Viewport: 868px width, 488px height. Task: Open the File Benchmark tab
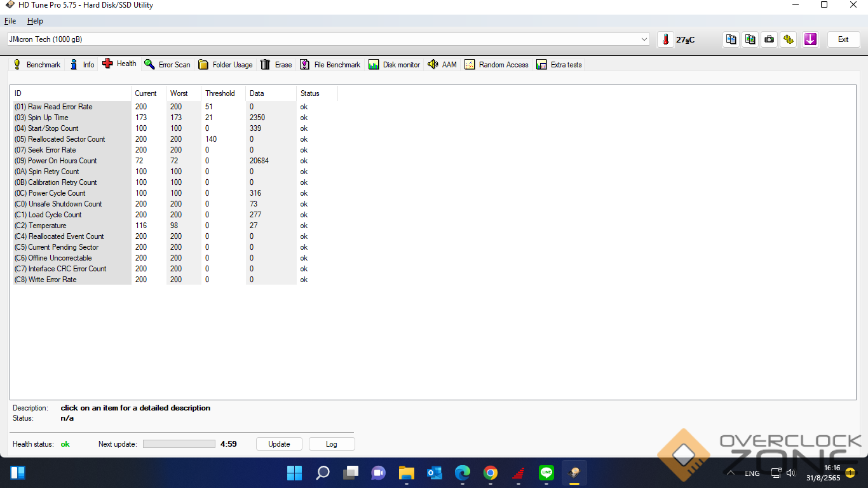pos(330,65)
